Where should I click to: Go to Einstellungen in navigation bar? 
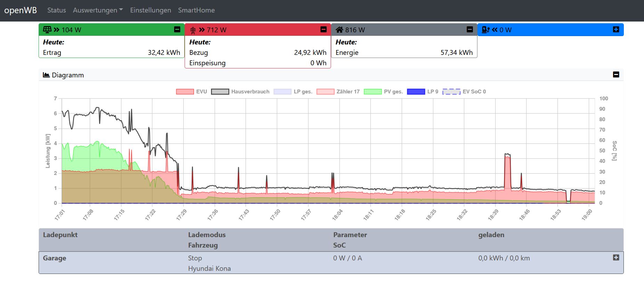pyautogui.click(x=150, y=10)
